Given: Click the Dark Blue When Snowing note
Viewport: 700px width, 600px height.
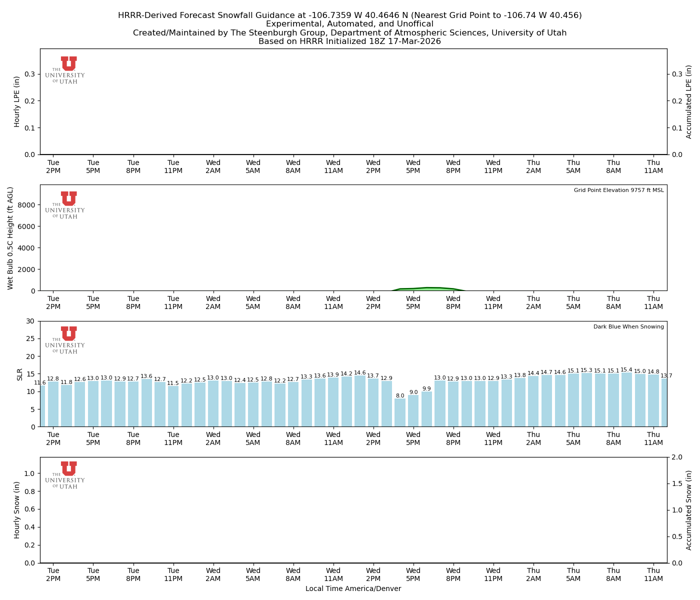Looking at the screenshot, I should point(628,327).
